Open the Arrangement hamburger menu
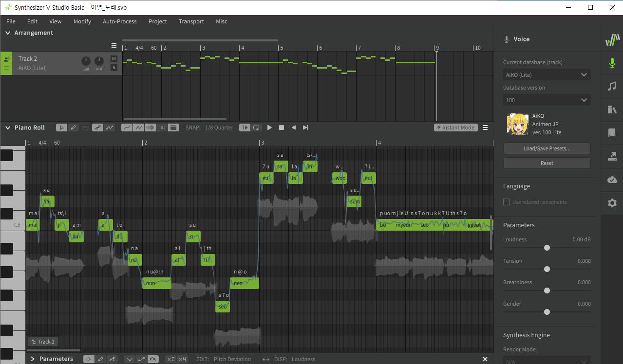The width and height of the screenshot is (623, 364). (x=114, y=45)
